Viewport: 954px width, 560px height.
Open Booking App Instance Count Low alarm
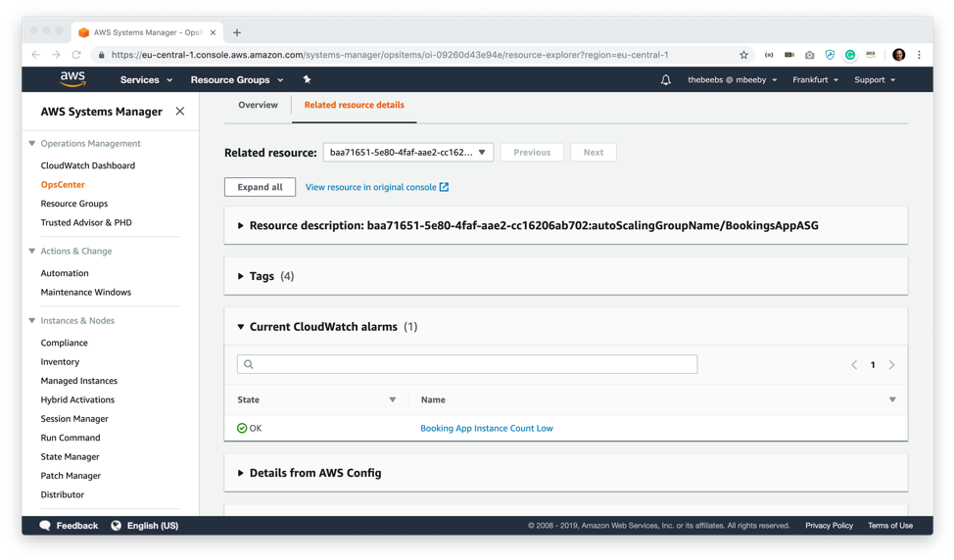[487, 428]
